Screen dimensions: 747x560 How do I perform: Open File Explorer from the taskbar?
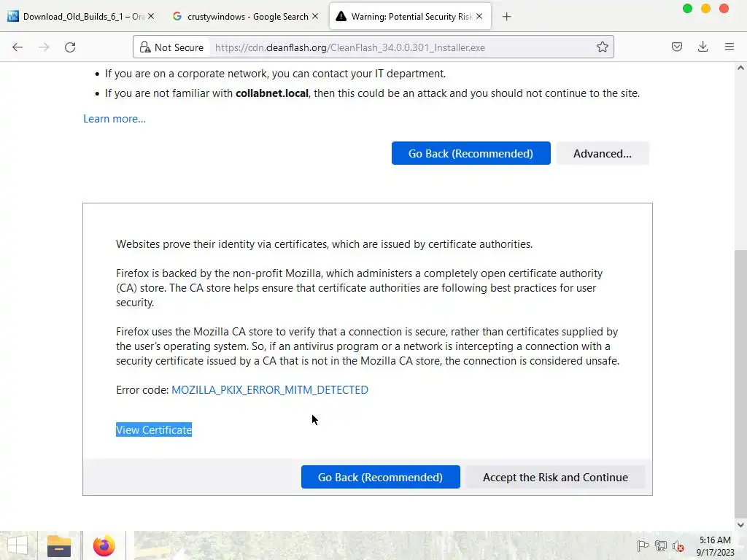(59, 545)
